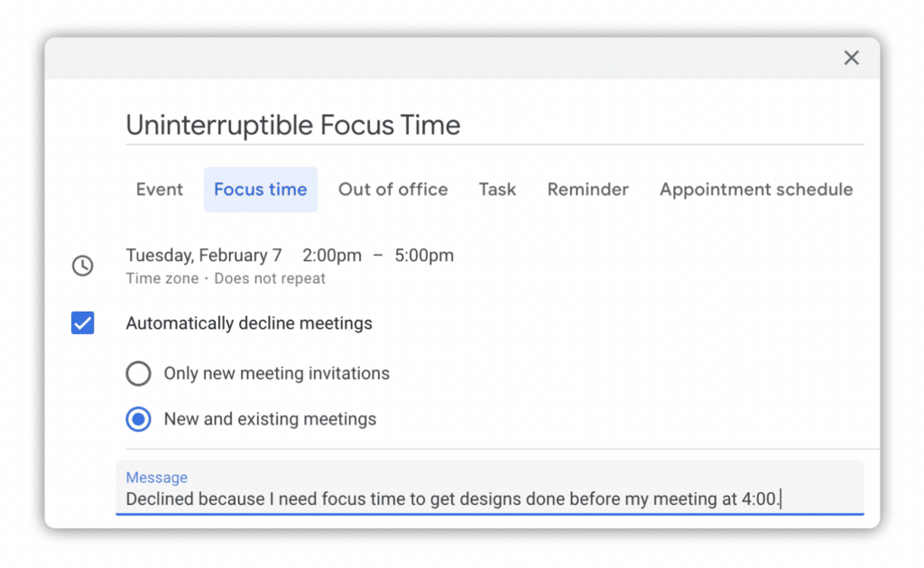Switch to the Reminder tab
The width and height of the screenshot is (924, 568).
(x=587, y=190)
